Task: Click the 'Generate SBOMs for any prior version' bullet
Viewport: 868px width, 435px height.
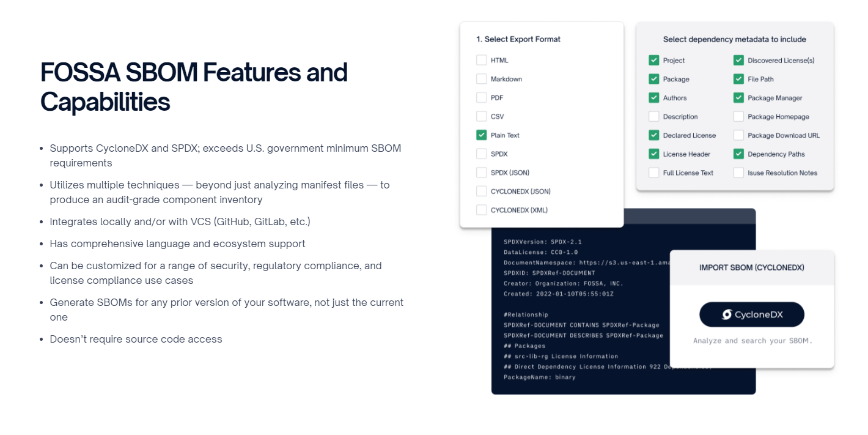Action: tap(227, 310)
